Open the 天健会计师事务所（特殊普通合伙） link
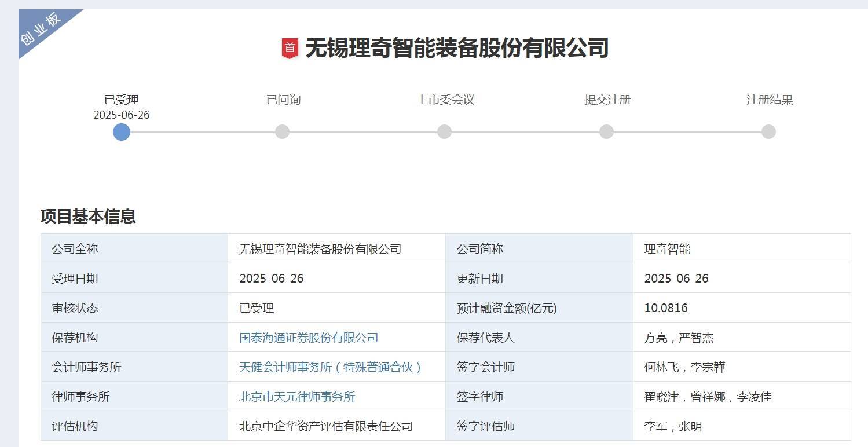Screen dimensions: 868x447 click(331, 367)
